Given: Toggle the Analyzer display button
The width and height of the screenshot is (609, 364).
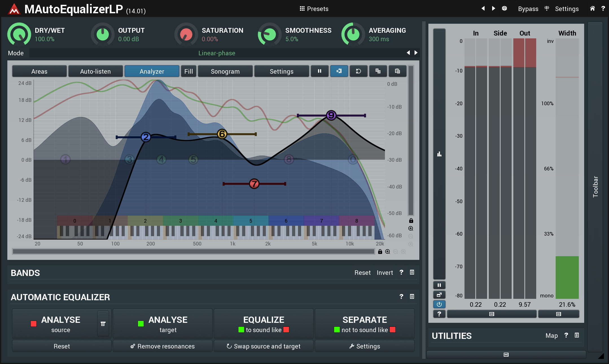Looking at the screenshot, I should pos(152,71).
